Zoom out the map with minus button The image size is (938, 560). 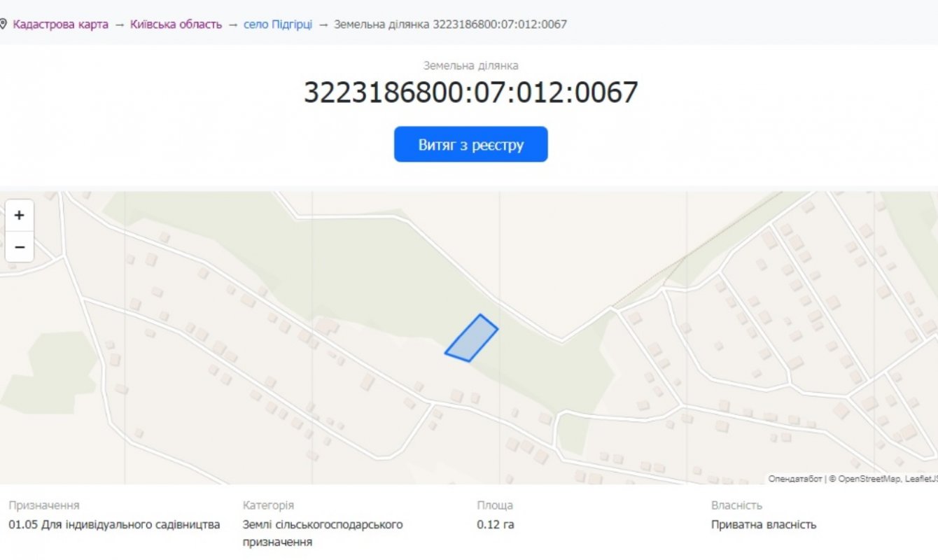point(20,247)
